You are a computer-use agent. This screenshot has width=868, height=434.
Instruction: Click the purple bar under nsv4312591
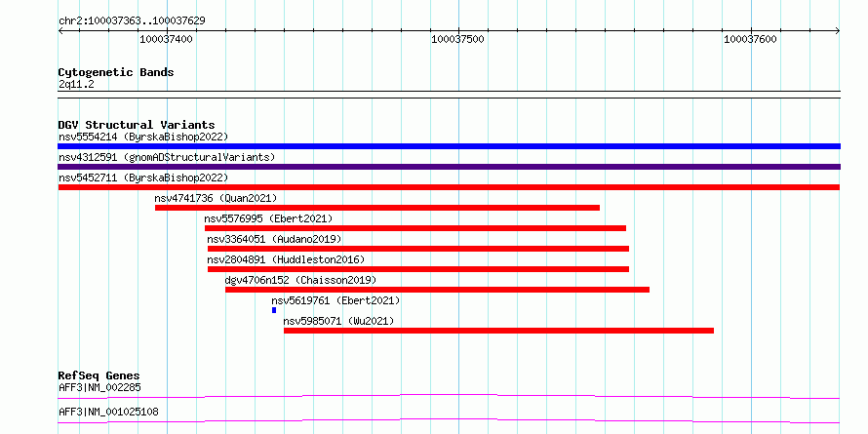coord(449,167)
